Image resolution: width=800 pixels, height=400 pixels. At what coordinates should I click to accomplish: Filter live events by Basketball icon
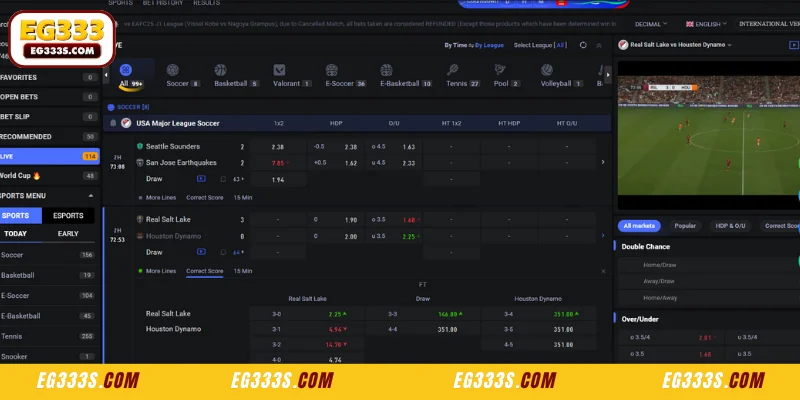coord(220,70)
